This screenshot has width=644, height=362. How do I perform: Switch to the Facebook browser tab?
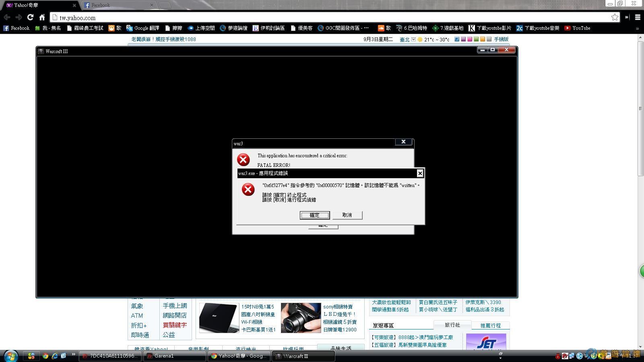117,5
